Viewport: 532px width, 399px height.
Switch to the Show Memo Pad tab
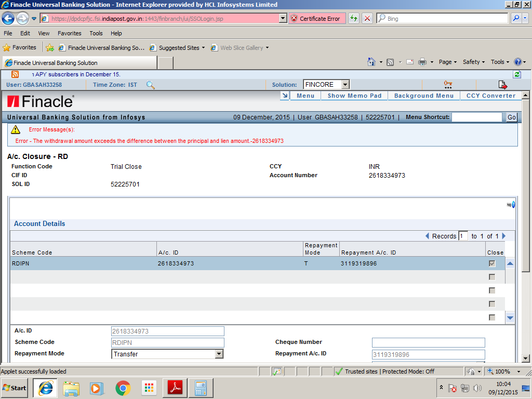click(x=354, y=96)
